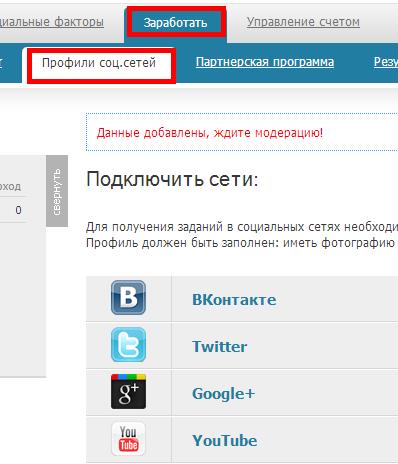The image size is (398, 464).
Task: Collapse the sidebar with свернуть tab
Action: [57, 191]
